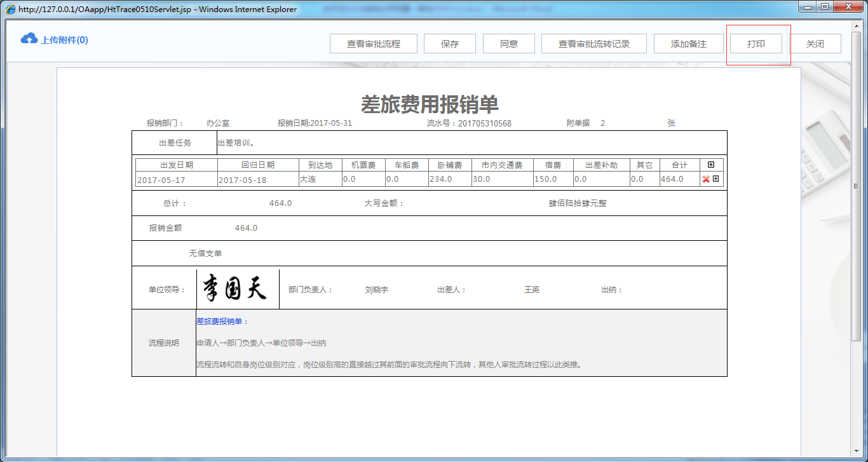Click the plus icon in the table header row
868x462 pixels.
point(711,165)
